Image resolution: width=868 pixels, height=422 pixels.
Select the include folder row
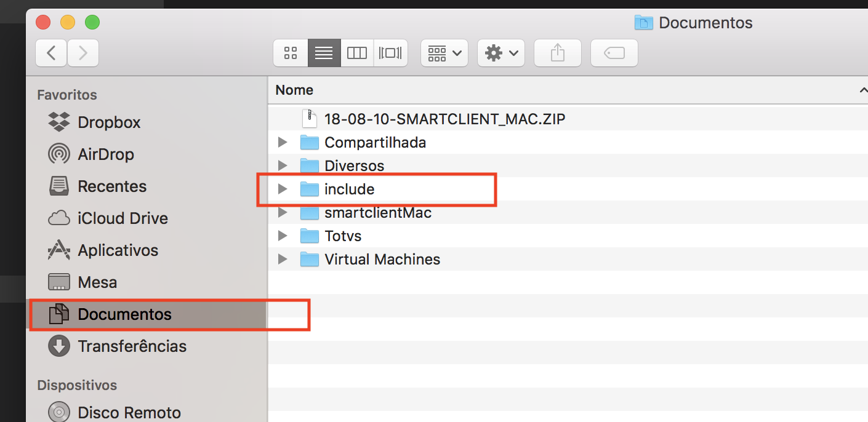click(x=568, y=189)
